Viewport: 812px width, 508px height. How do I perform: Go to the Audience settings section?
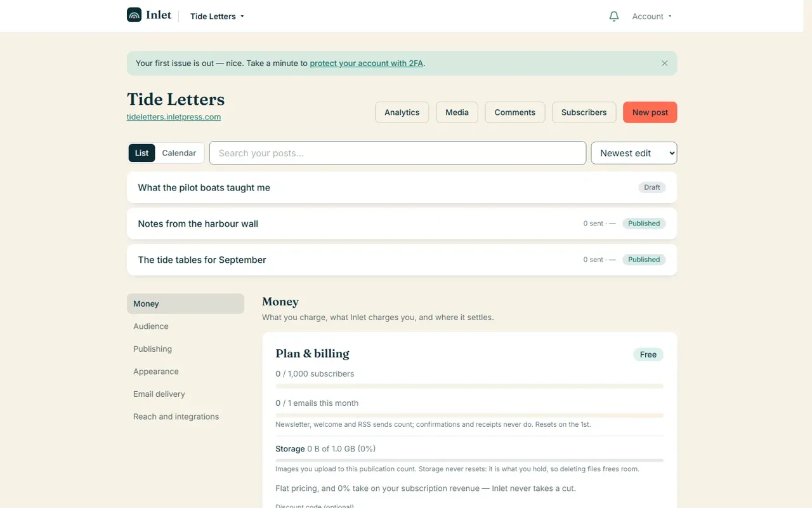pyautogui.click(x=185, y=326)
